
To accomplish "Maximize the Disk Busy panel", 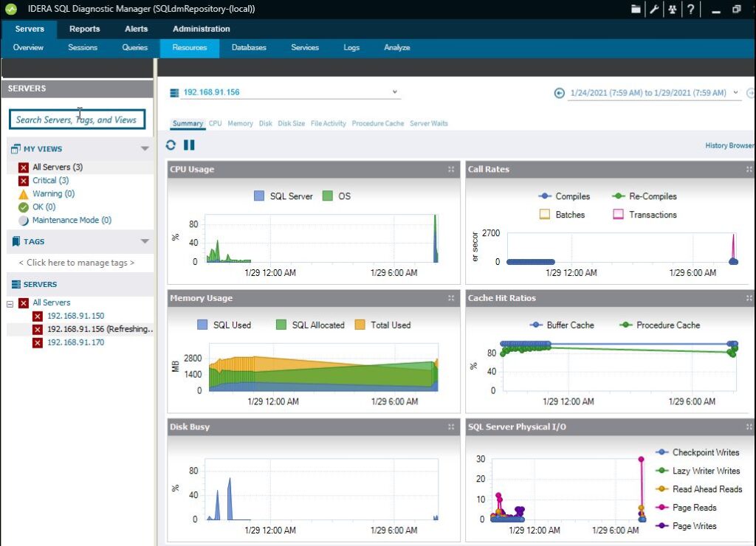I will [451, 427].
